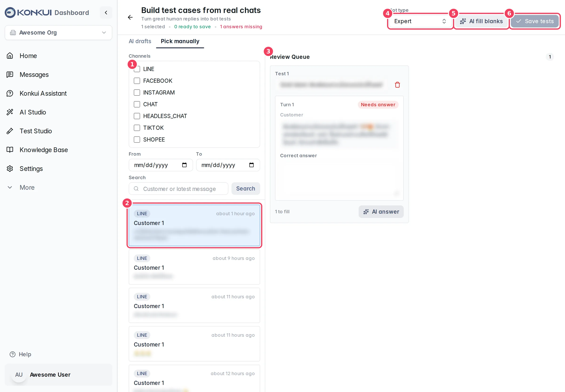Screen dimensions: 565x392
Task: Click the '1 answers missing' status text
Action: coord(241,27)
